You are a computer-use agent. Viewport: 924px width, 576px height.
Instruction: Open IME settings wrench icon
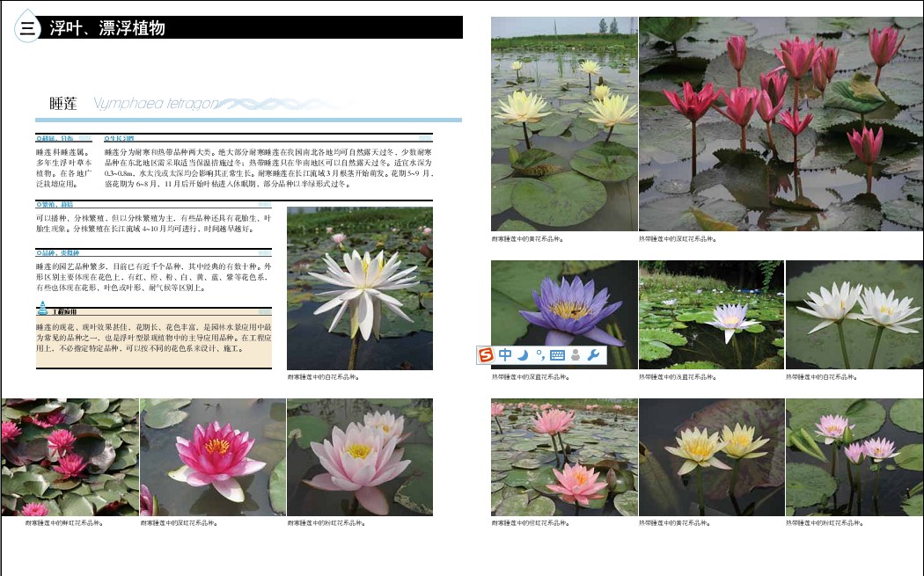[x=594, y=355]
